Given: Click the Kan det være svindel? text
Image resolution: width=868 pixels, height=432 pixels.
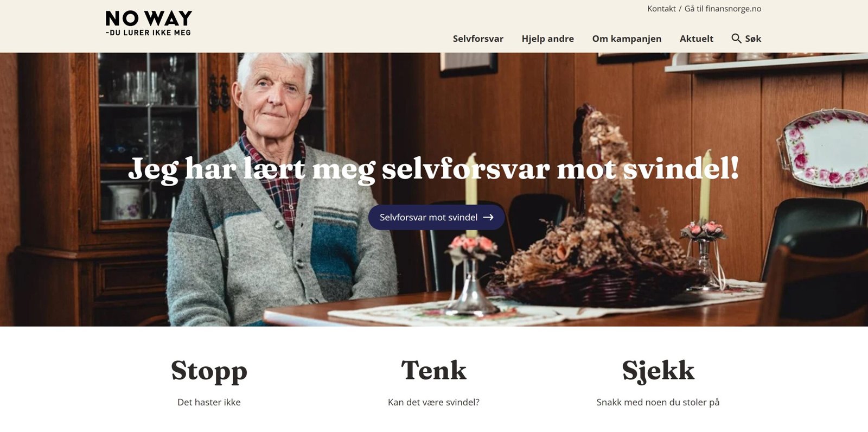Looking at the screenshot, I should (433, 402).
